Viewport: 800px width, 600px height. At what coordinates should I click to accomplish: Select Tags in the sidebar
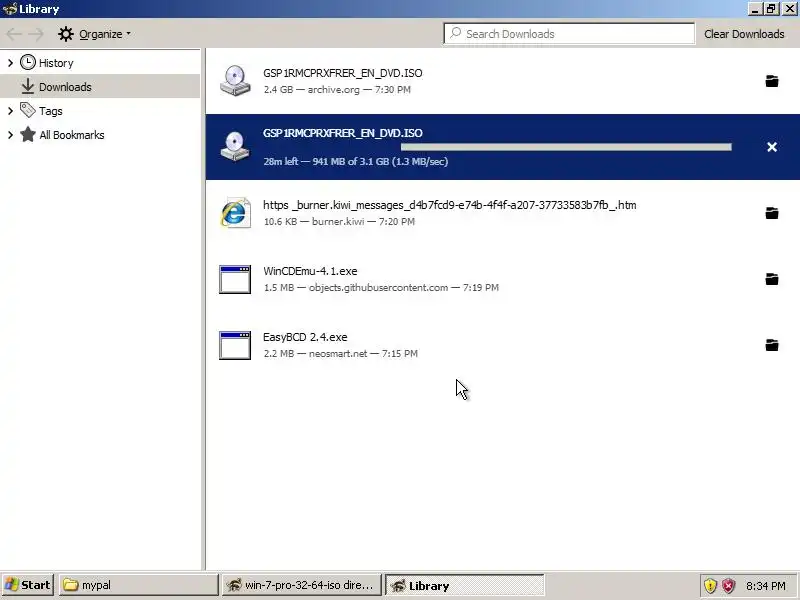pos(100,111)
